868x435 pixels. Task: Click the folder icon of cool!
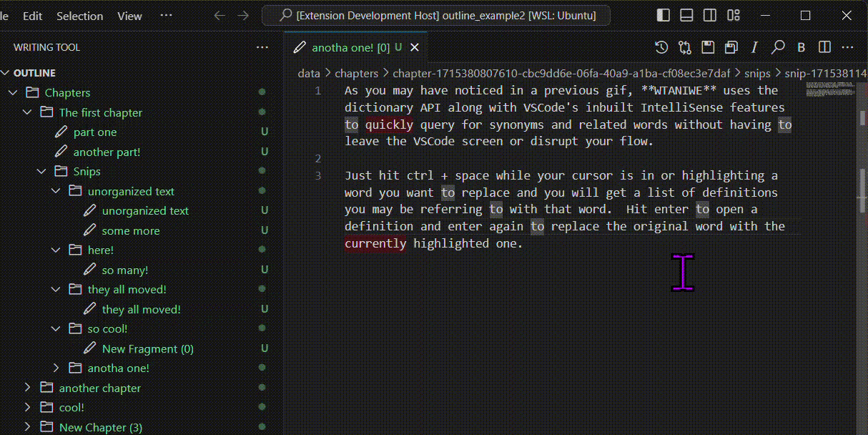(x=46, y=407)
